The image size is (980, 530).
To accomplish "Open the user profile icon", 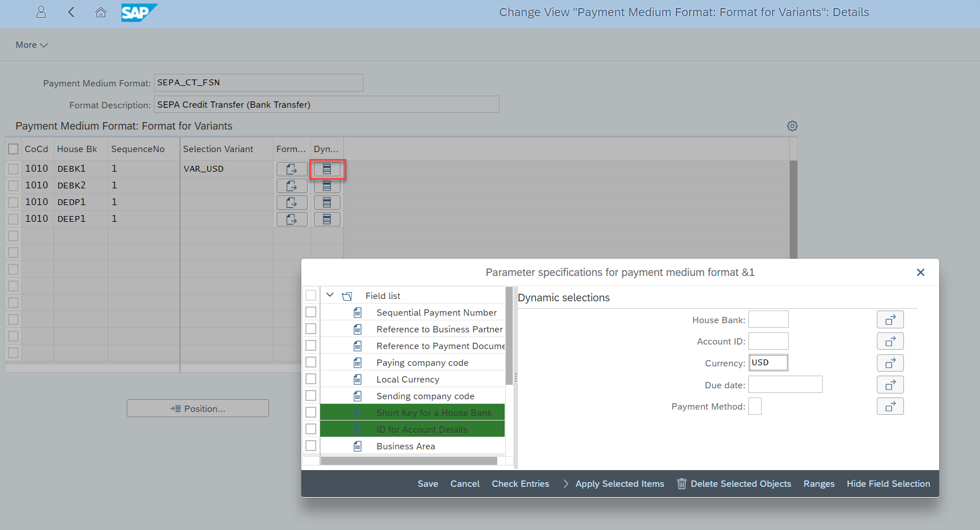I will [x=41, y=12].
